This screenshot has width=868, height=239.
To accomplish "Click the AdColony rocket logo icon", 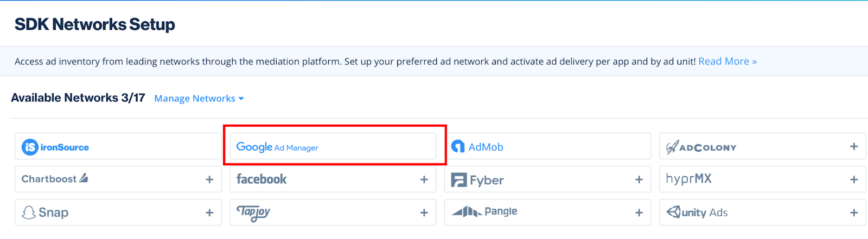I will point(672,147).
